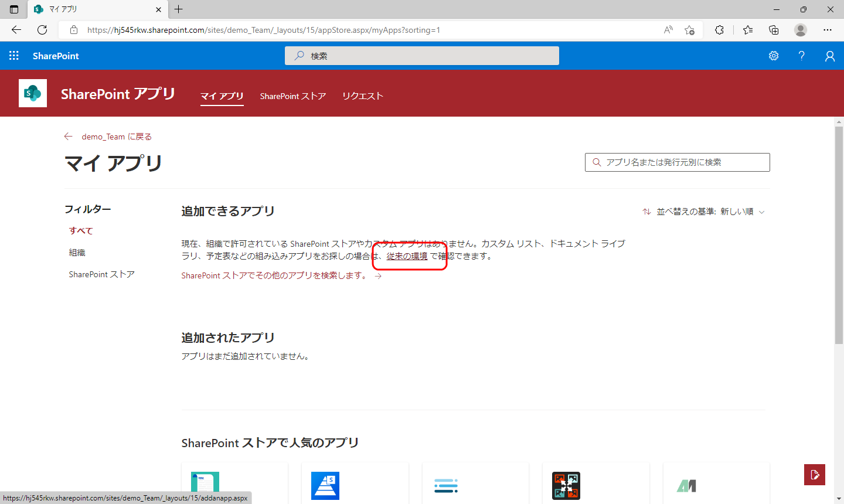Click the page vertical scrollbar thumb
Image resolution: width=844 pixels, height=504 pixels.
839,234
